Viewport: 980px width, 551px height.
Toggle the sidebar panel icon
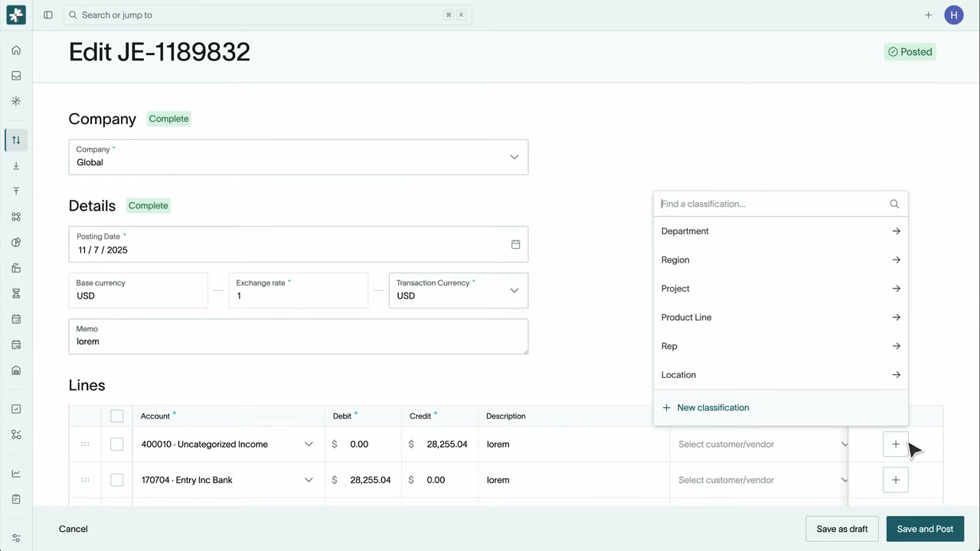(48, 15)
